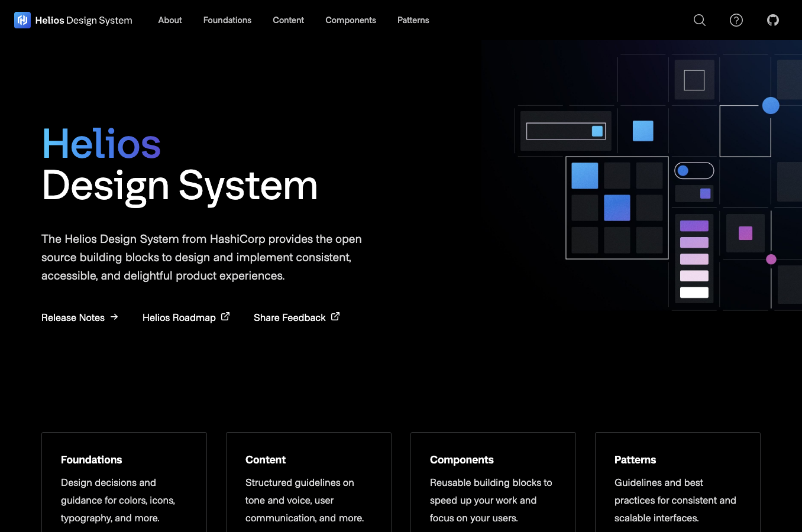Click the arrow icon beside Release Notes
802x532 pixels.
pyautogui.click(x=115, y=317)
